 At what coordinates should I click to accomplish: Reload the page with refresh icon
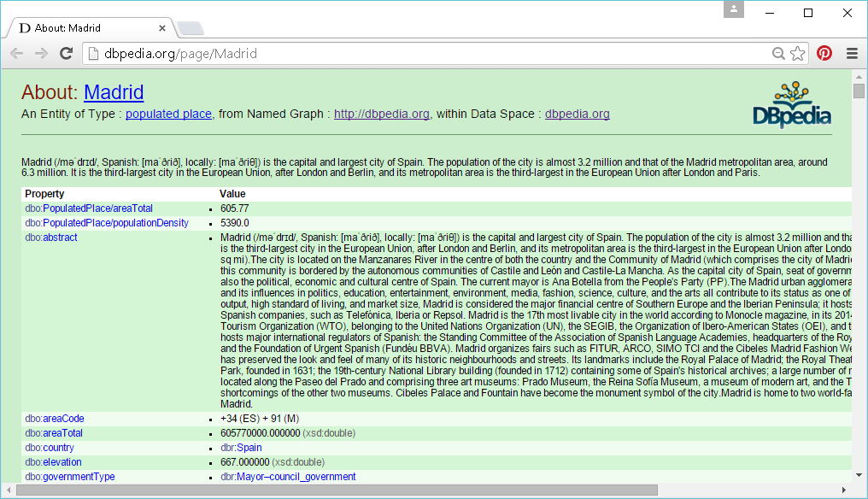(67, 54)
